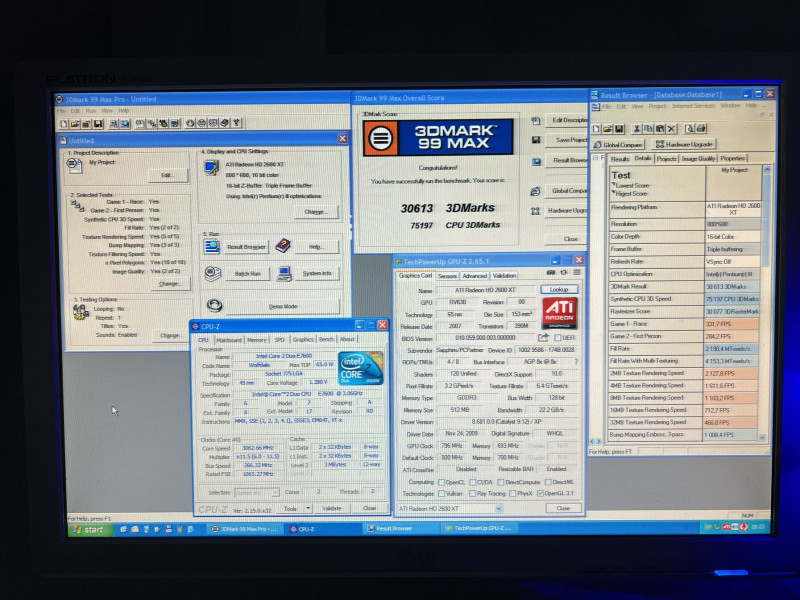The image size is (800, 600).
Task: Toggle the PhysX checkbox in GPU-Z
Action: 513,493
